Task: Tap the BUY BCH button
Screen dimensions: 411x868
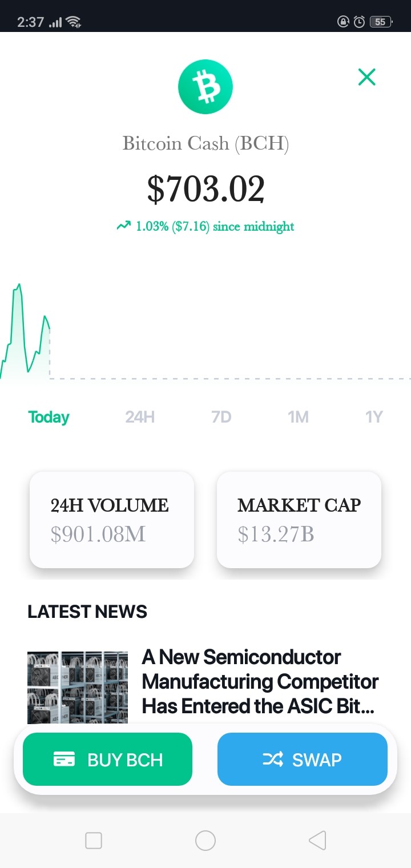Action: [107, 759]
